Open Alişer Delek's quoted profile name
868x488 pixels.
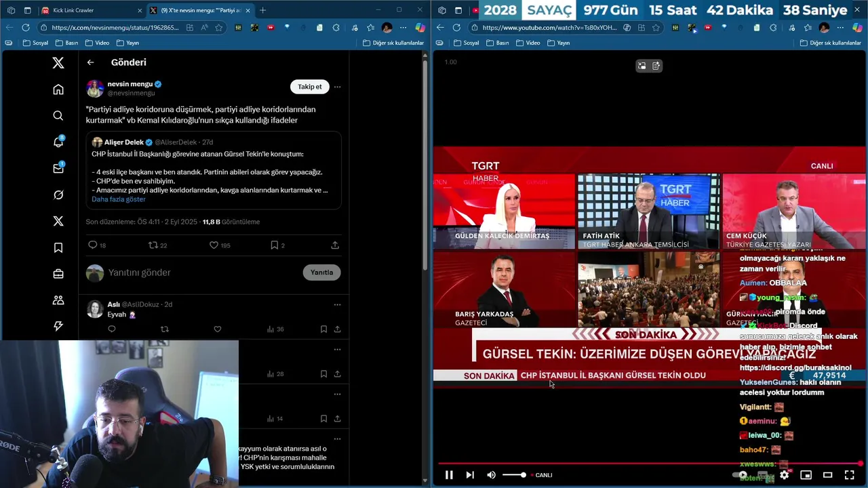[x=123, y=142]
